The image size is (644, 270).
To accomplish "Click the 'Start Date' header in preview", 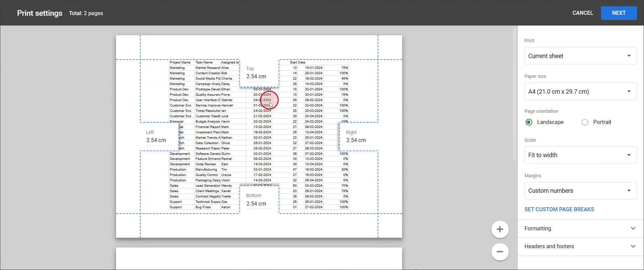I will [x=298, y=62].
